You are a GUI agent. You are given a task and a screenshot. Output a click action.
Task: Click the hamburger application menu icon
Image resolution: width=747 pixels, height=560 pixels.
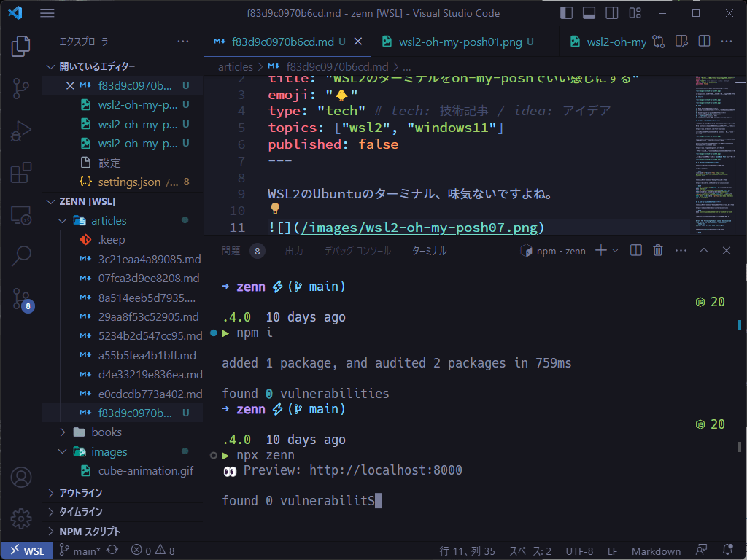tap(47, 13)
